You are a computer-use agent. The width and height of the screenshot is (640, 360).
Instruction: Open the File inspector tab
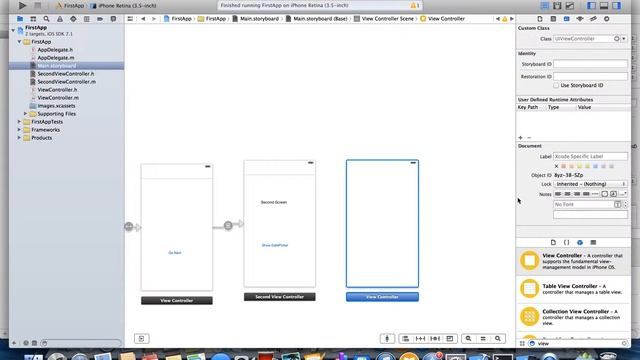[x=540, y=19]
